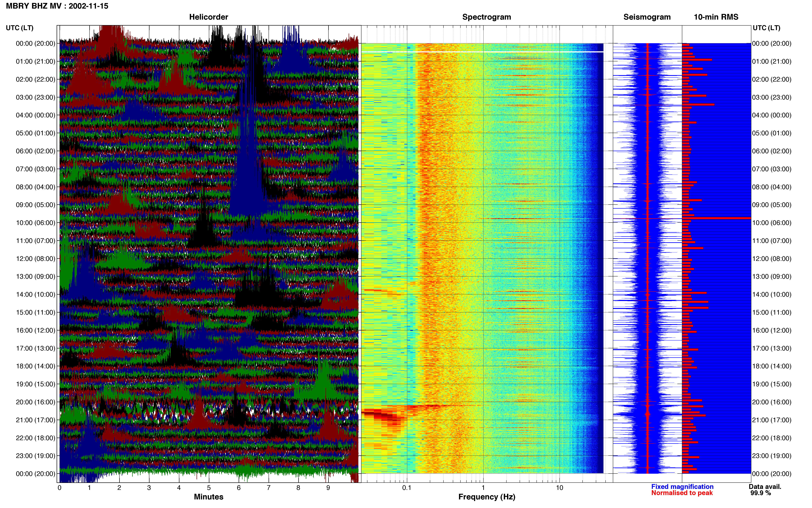812x508 pixels.
Task: Click the 'Fixed magnification' legend text
Action: 682,486
